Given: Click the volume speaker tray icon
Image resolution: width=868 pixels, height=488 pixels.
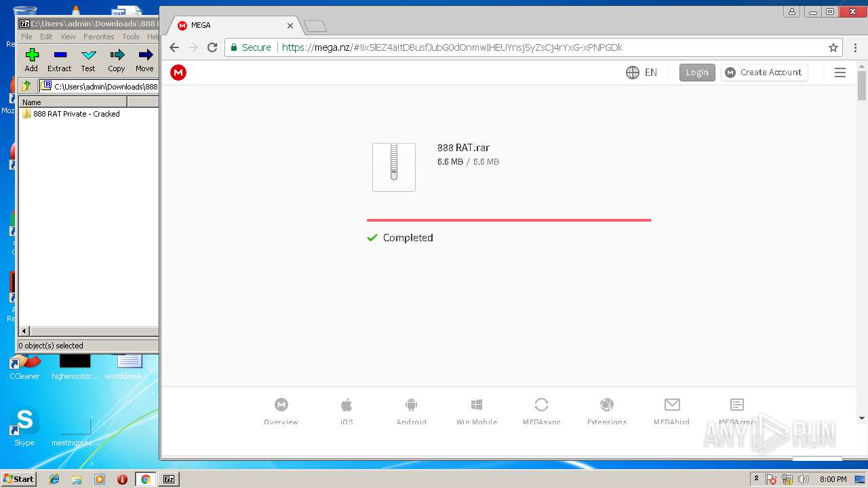Looking at the screenshot, I should (804, 479).
